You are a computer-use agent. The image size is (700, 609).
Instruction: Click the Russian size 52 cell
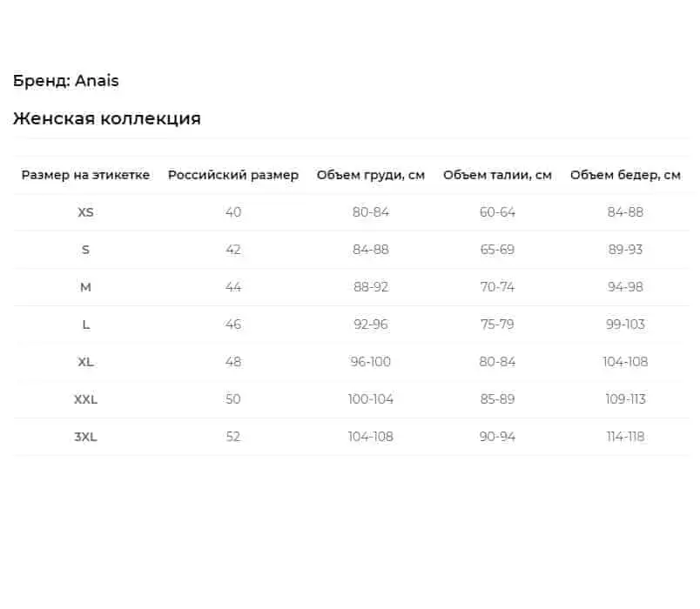(233, 437)
